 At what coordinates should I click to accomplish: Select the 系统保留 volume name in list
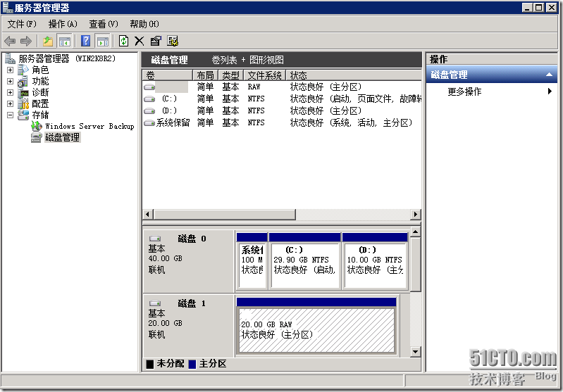coord(173,123)
